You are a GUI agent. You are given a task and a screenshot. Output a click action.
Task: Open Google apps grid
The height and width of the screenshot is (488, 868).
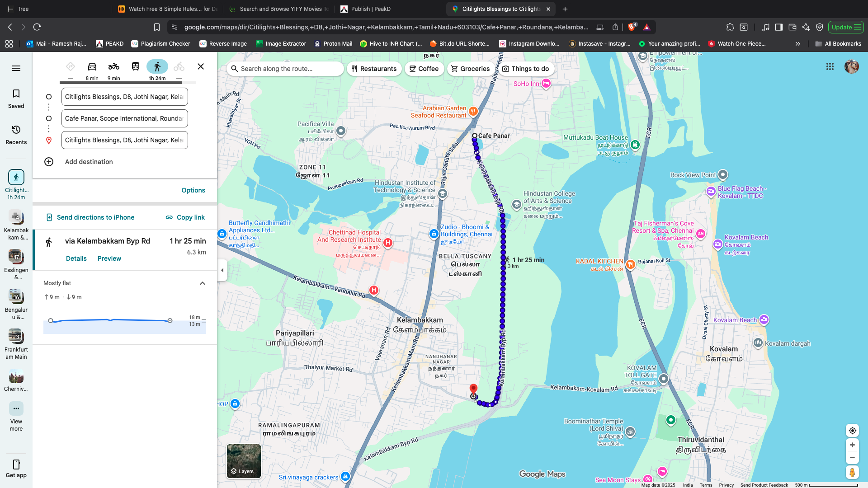click(x=830, y=66)
